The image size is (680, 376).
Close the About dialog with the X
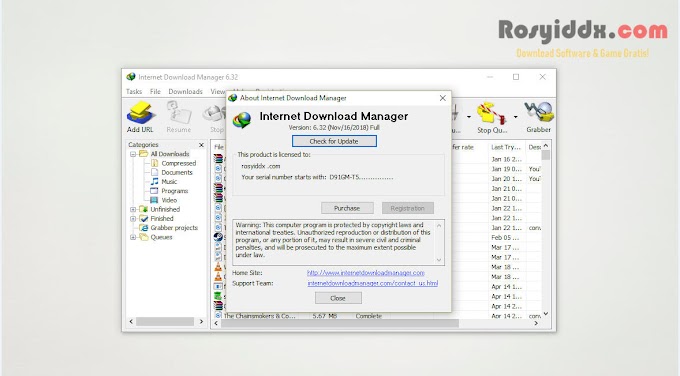pyautogui.click(x=442, y=98)
